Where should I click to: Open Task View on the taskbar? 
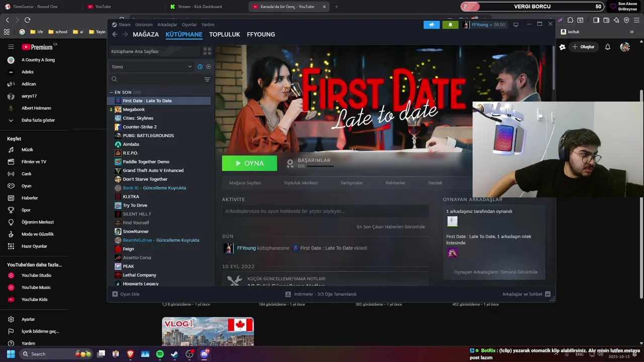101,354
